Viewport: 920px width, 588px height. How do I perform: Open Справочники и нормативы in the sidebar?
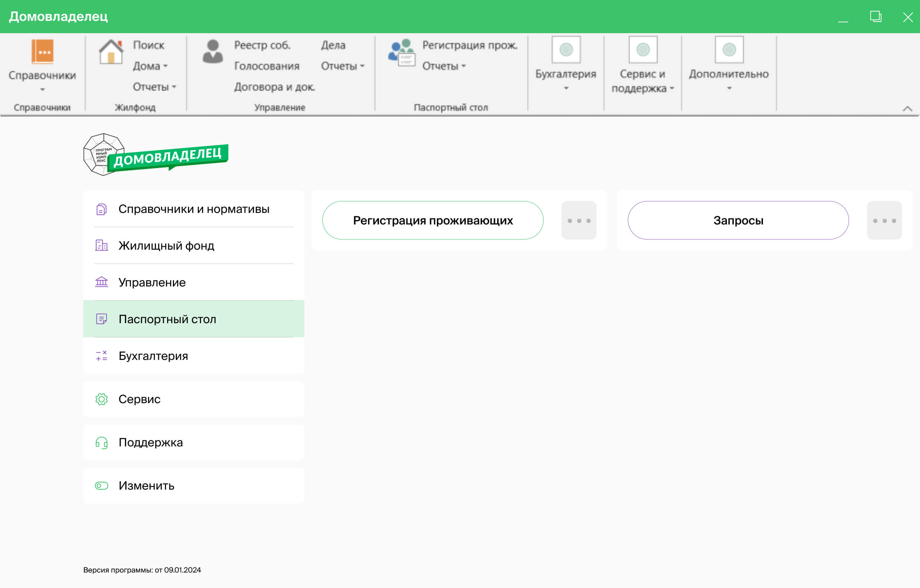point(194,209)
